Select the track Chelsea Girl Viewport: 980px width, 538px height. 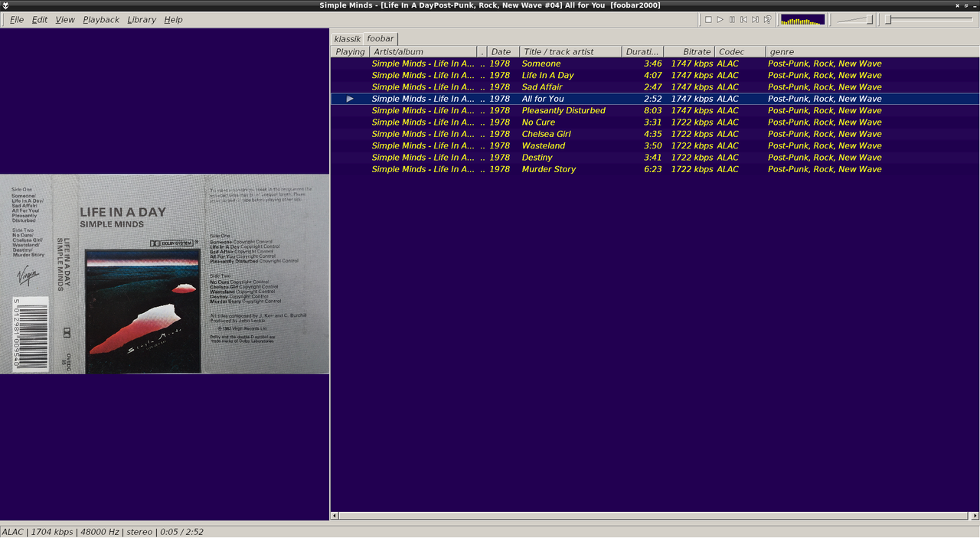655,134
